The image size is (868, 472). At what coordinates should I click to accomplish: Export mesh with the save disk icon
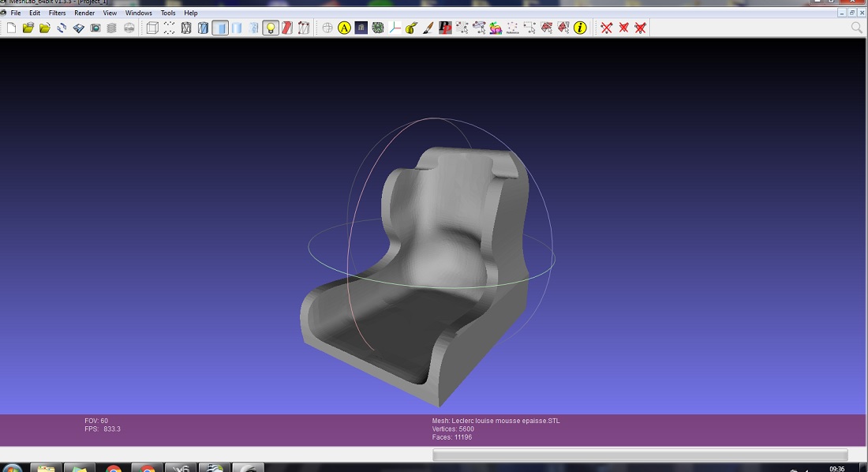(79, 28)
